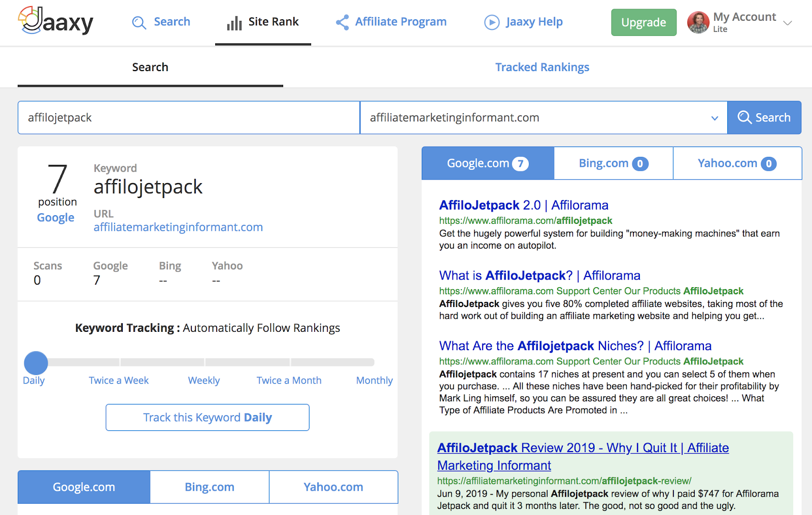Click the Yahoo.com result count badge 0
812x515 pixels.
[769, 163]
